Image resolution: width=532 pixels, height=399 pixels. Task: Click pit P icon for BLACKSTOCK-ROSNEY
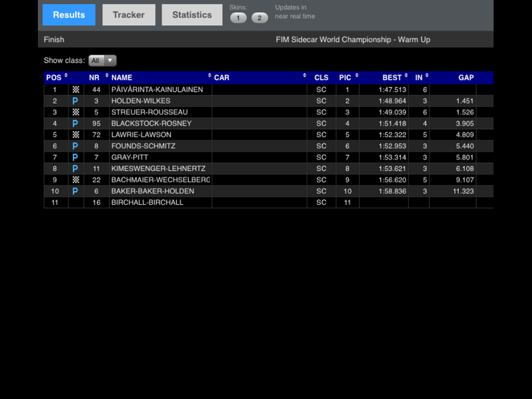click(x=75, y=124)
